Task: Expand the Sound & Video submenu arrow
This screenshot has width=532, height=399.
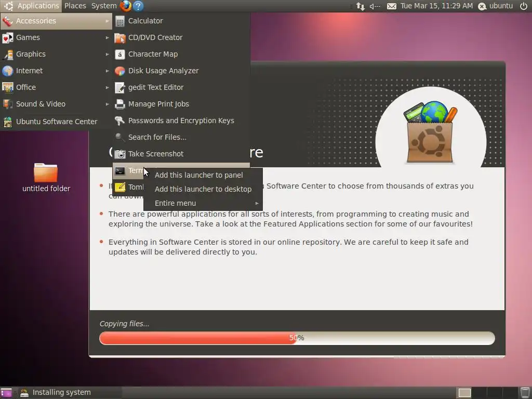Action: click(x=107, y=104)
